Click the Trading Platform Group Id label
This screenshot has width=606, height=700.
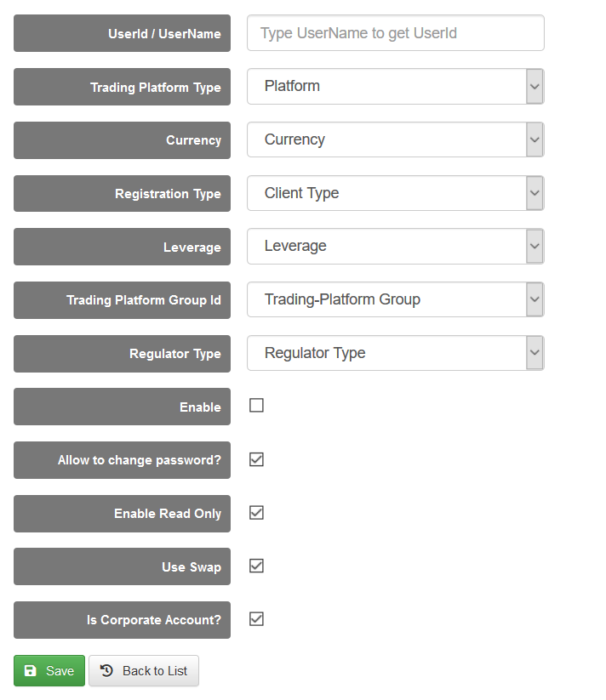[x=144, y=300]
